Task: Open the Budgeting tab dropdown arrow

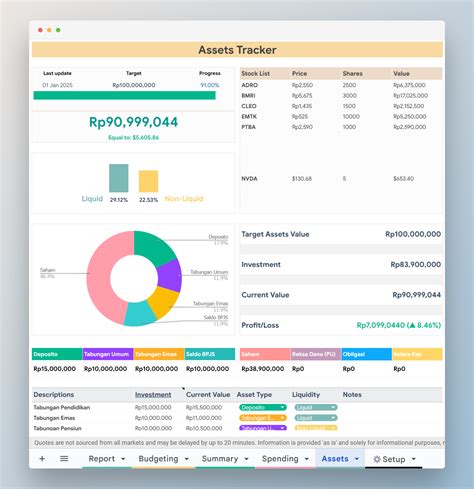Action: 187,459
